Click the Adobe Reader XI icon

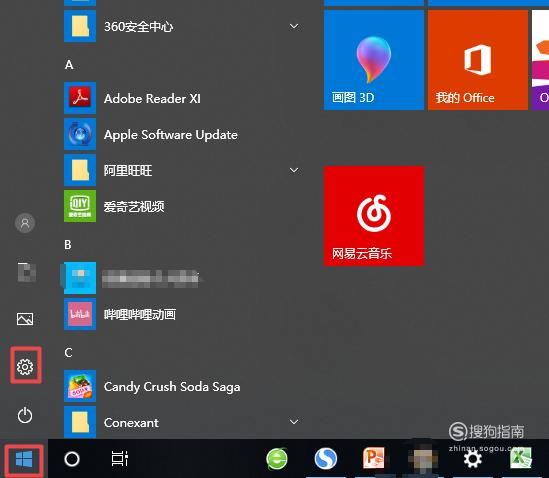pyautogui.click(x=80, y=98)
